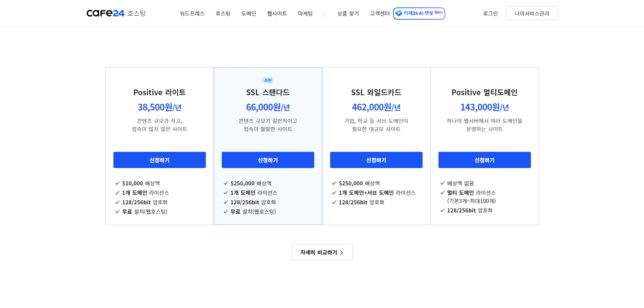Click the checkmark beside $10,000 배상액
Viewport: 644px width, 308px height.
coord(117,183)
